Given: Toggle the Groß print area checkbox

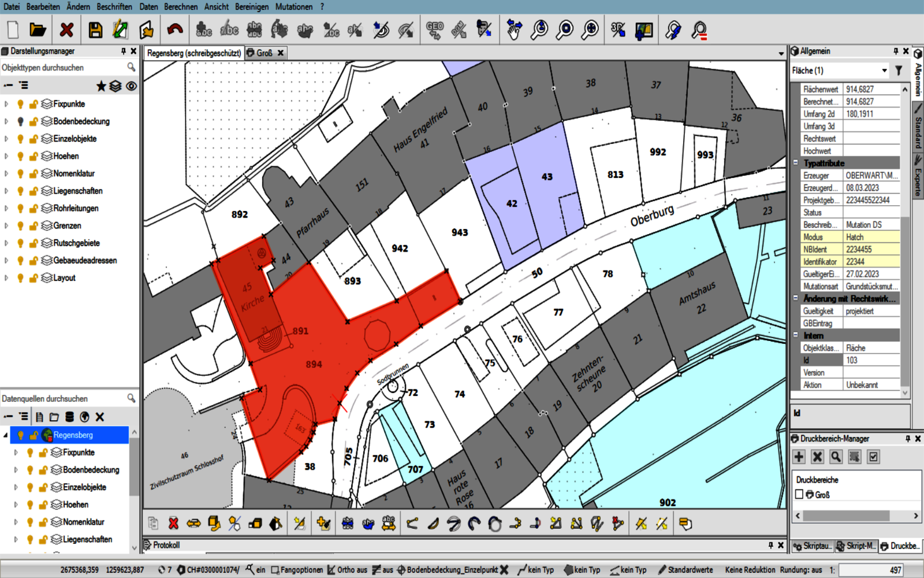Looking at the screenshot, I should (x=799, y=494).
